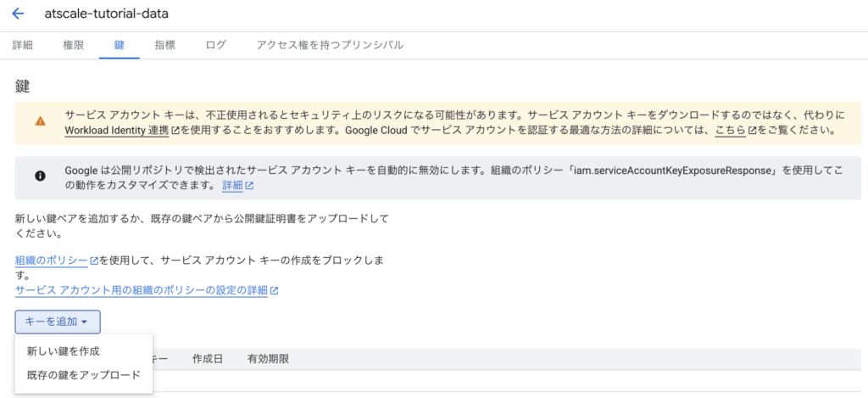Switch to アクセス権を持つプリンシパル tab
This screenshot has width=868, height=398.
pos(330,45)
